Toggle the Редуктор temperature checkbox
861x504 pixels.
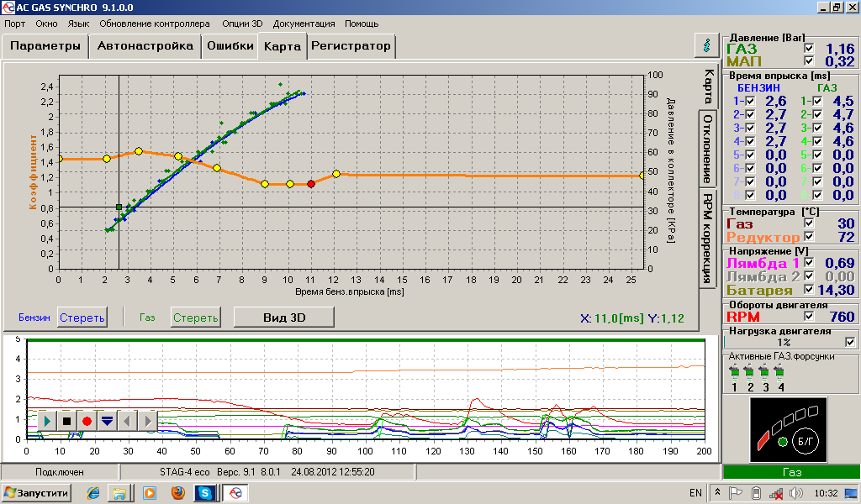809,236
